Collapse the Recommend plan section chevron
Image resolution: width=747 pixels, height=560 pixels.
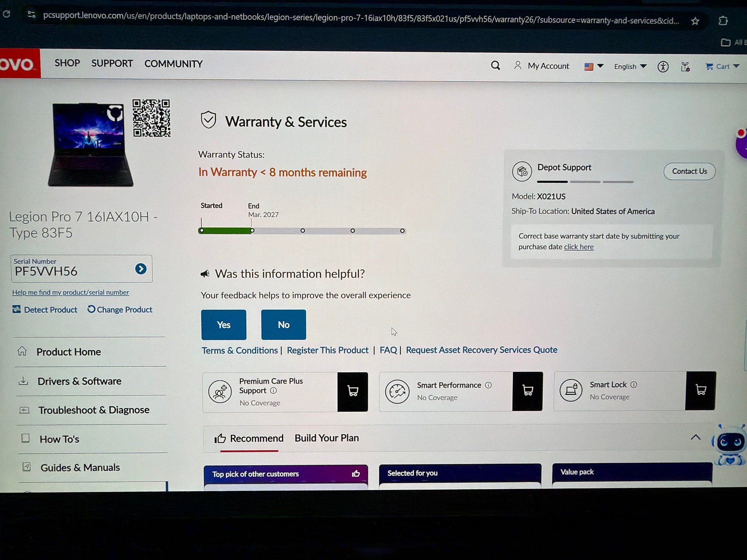(696, 437)
